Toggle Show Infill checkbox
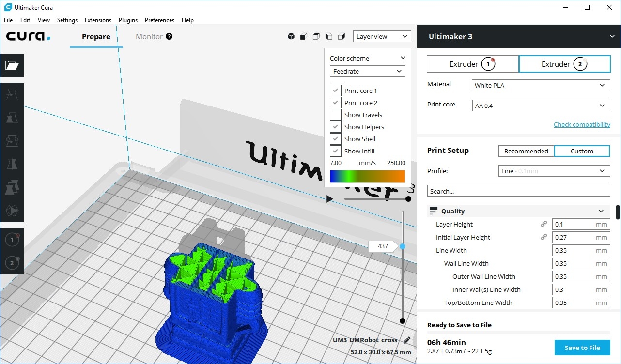The height and width of the screenshot is (364, 621). coord(336,151)
